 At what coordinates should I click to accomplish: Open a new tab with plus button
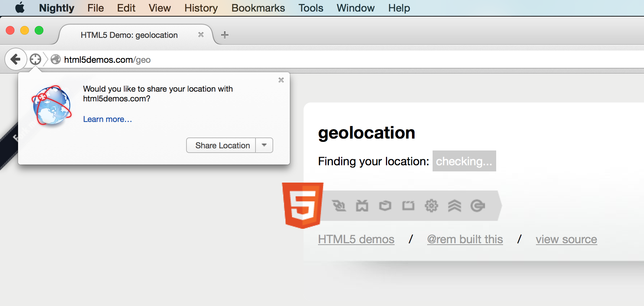[x=225, y=35]
